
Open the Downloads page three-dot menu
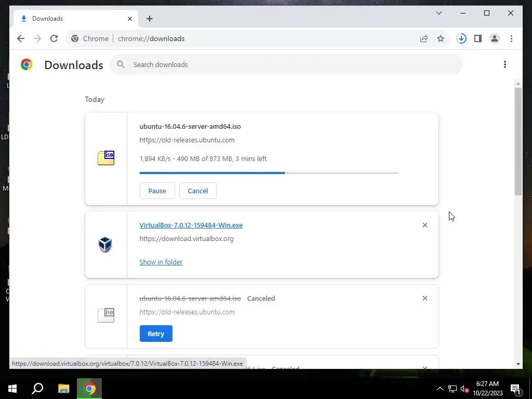tap(505, 64)
